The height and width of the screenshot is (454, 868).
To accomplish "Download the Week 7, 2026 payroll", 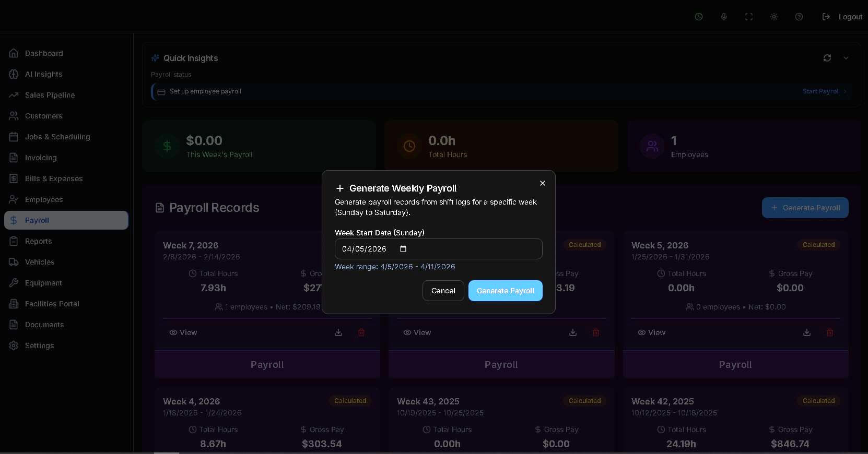I will pyautogui.click(x=338, y=332).
